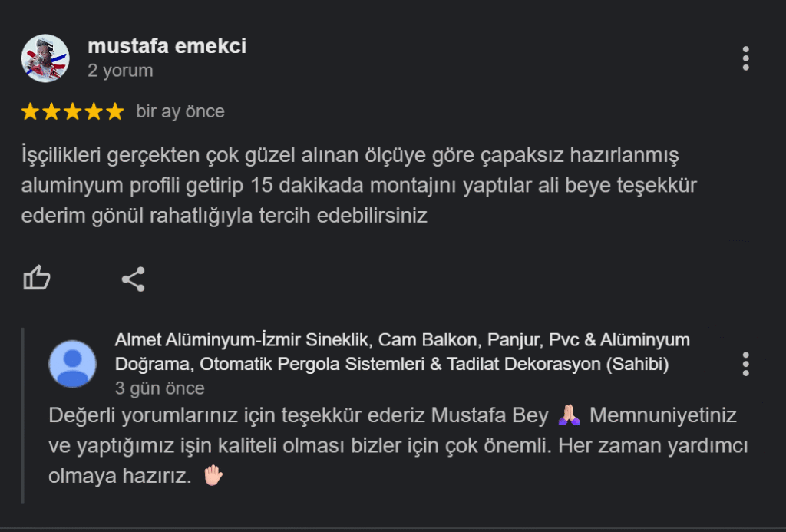Open the overflow menu on mustafa's review

pyautogui.click(x=745, y=59)
